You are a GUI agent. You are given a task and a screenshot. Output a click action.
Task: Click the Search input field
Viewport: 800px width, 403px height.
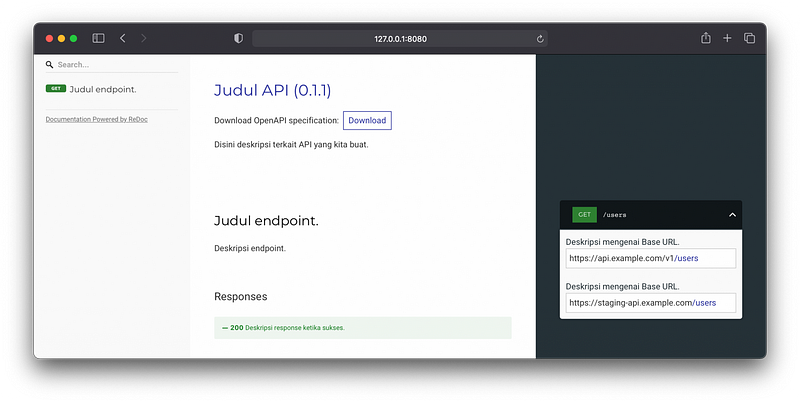pos(115,65)
